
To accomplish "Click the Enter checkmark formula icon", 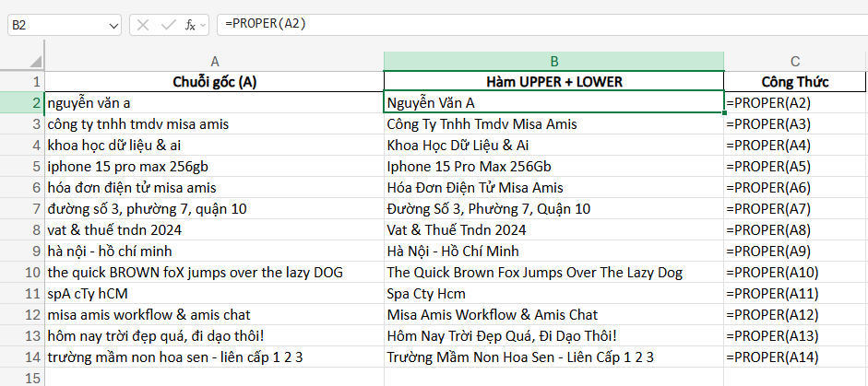I will [167, 25].
